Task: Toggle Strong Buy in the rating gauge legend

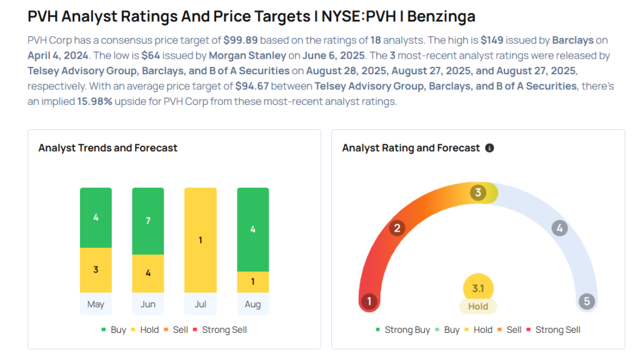Action: coord(403,330)
